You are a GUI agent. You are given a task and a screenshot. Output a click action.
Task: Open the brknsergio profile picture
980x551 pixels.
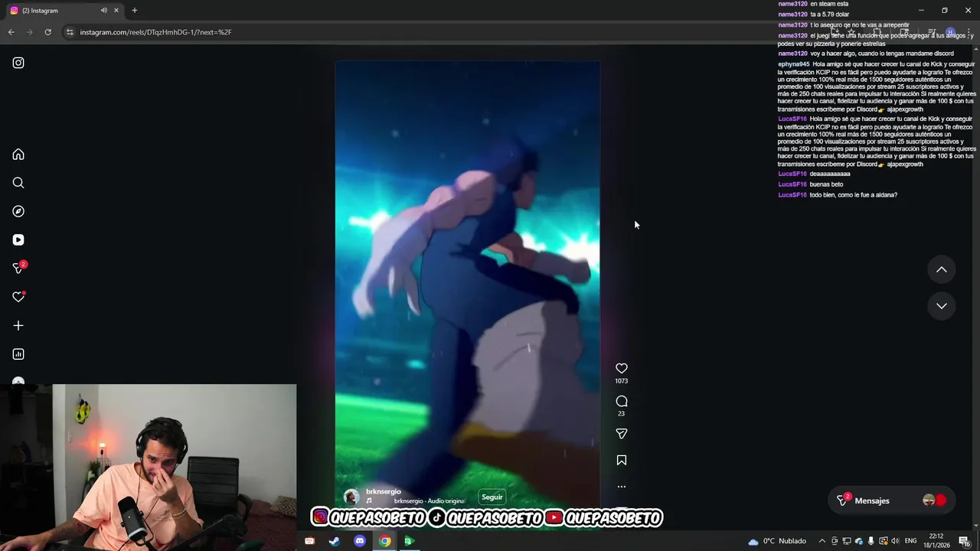click(351, 497)
